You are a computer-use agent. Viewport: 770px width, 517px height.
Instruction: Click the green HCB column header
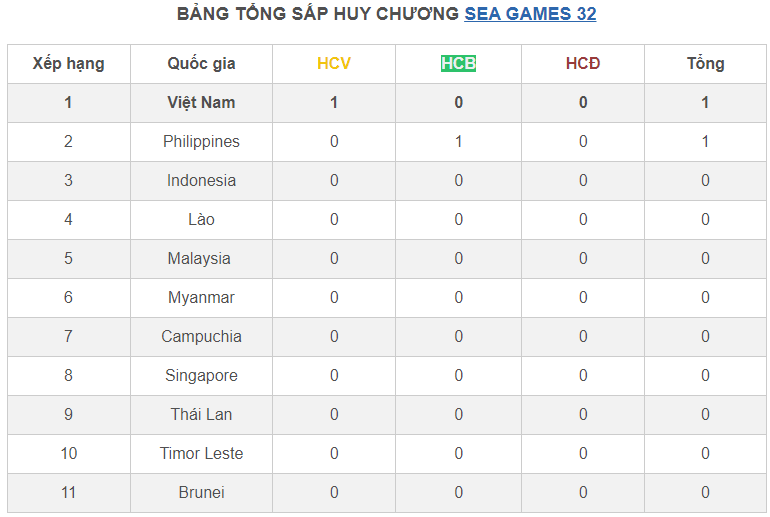tap(458, 64)
